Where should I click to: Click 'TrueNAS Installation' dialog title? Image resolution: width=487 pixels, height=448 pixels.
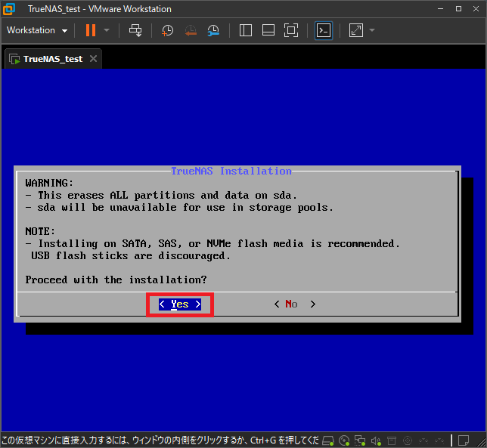coord(231,171)
